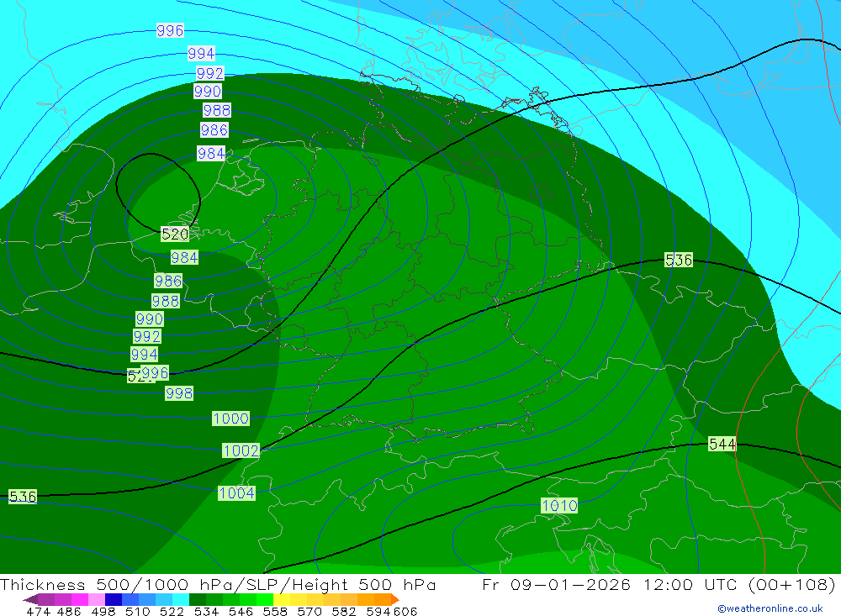The height and width of the screenshot is (616, 841).
Task: Click the 510 legend value
Action: pos(137,612)
